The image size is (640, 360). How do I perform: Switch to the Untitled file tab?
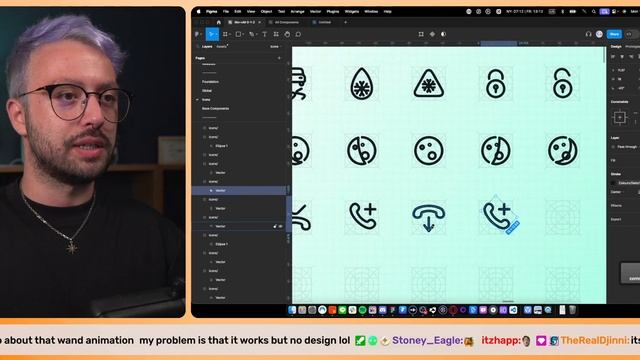tap(325, 22)
